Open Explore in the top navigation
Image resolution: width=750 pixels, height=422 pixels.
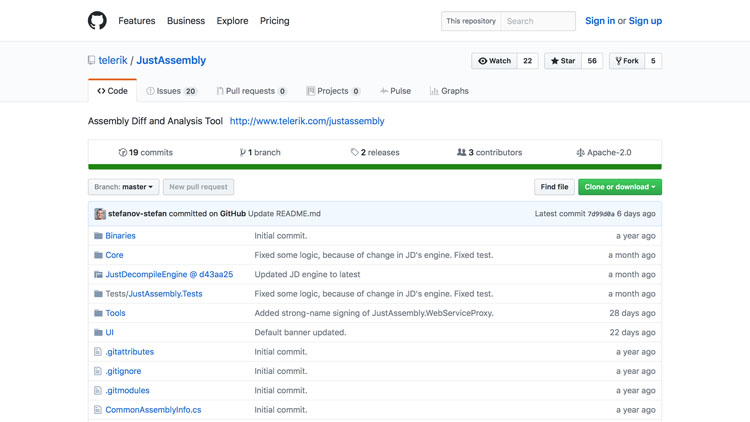pyautogui.click(x=232, y=21)
